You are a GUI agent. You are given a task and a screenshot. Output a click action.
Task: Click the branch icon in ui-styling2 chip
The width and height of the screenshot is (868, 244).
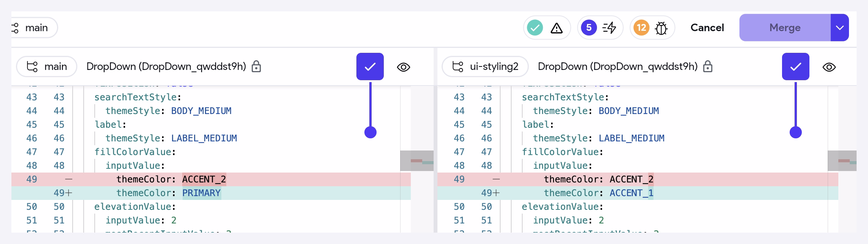pyautogui.click(x=458, y=67)
